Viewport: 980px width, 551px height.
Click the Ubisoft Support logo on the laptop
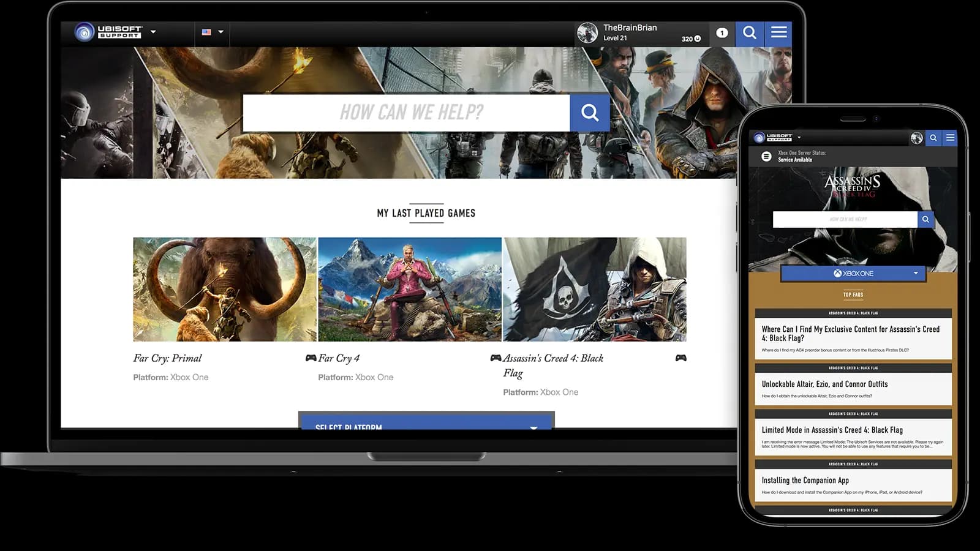tap(108, 32)
